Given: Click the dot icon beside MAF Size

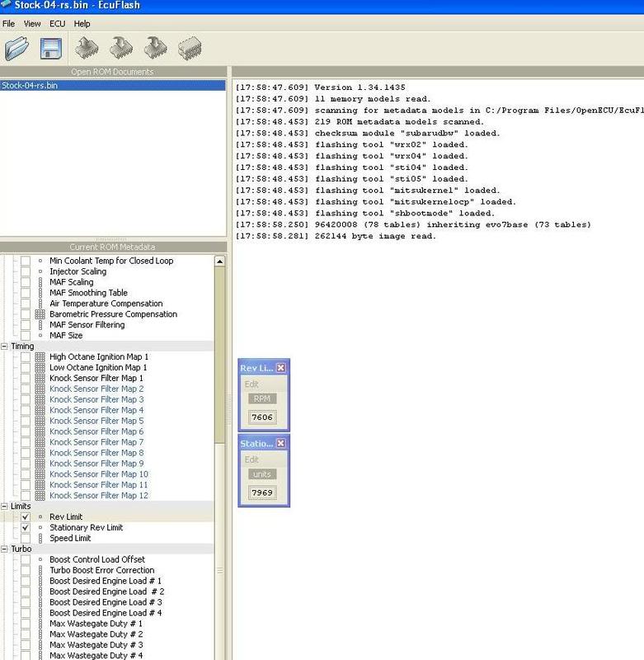Looking at the screenshot, I should click(x=40, y=336).
